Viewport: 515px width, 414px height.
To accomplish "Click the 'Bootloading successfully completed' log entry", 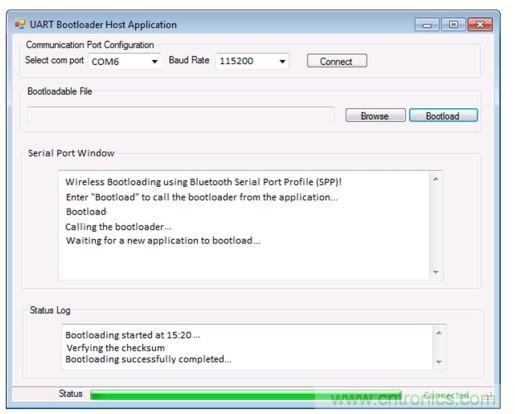I will (148, 359).
